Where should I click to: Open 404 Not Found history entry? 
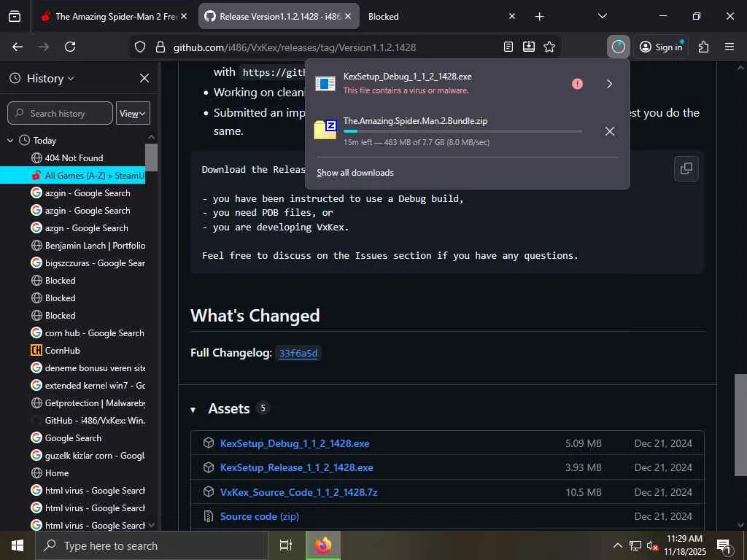point(74,157)
